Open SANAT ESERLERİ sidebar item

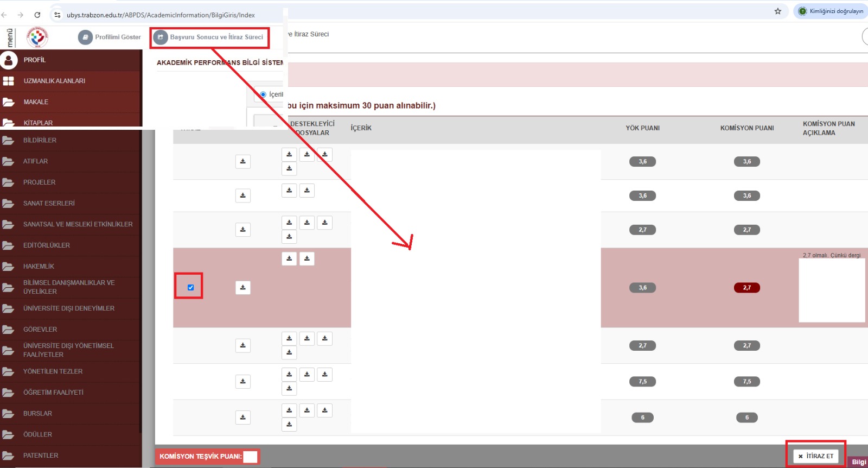(x=71, y=203)
